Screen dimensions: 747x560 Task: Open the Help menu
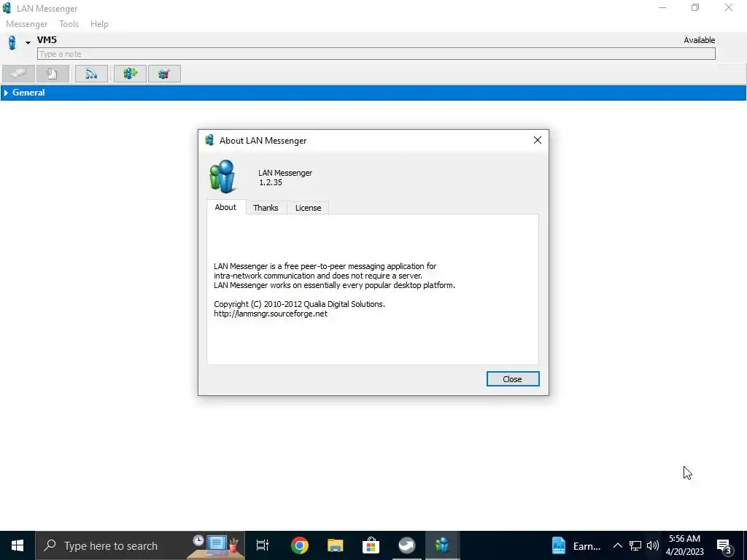[99, 24]
